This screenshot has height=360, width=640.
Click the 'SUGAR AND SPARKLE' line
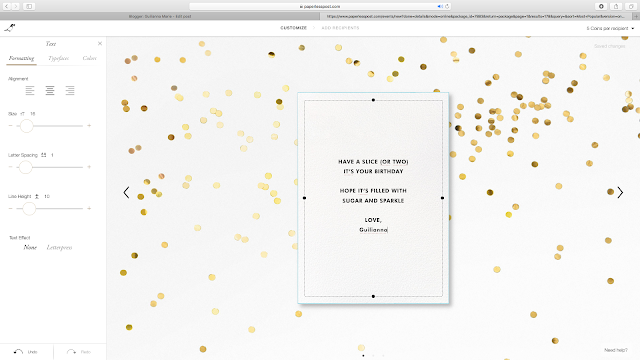pyautogui.click(x=373, y=201)
